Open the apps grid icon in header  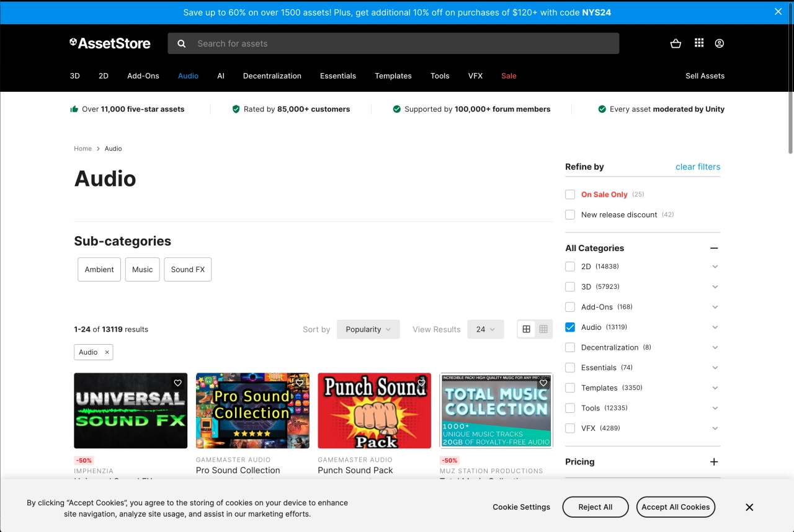coord(699,43)
